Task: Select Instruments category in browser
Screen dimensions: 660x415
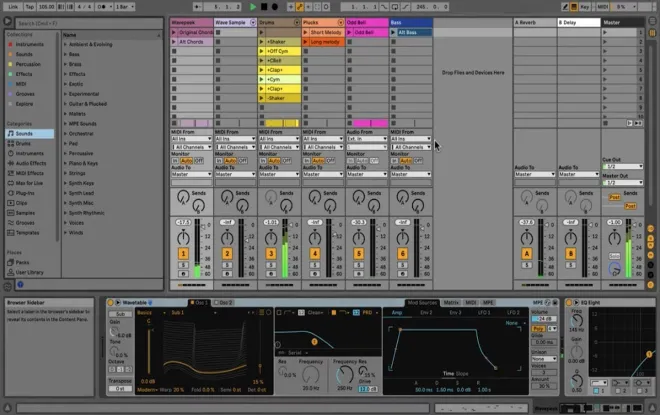Action: tap(29, 154)
